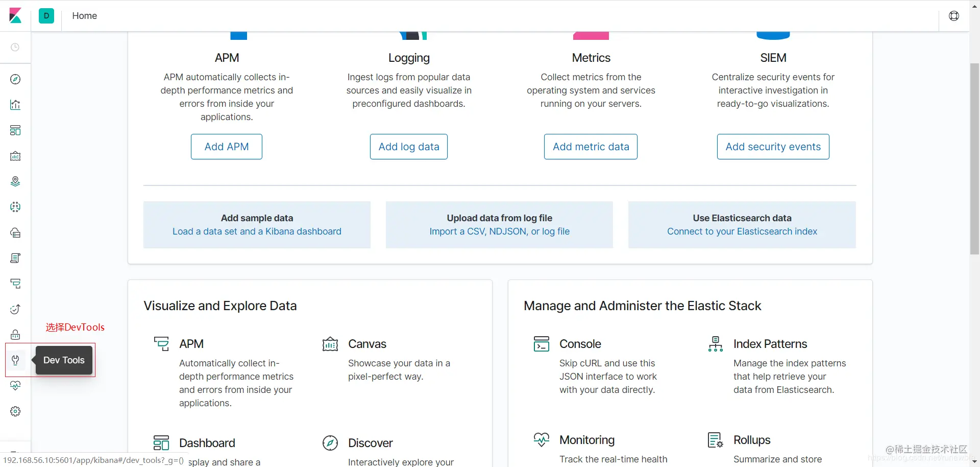This screenshot has width=980, height=467.
Task: Click the Discover icon in Visualize section
Action: (330, 443)
